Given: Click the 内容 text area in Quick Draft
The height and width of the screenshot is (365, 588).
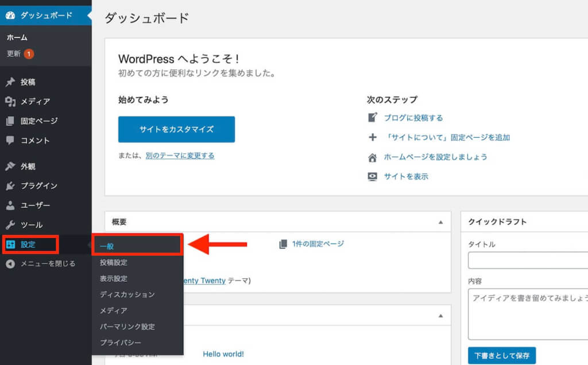Looking at the screenshot, I should [x=528, y=314].
